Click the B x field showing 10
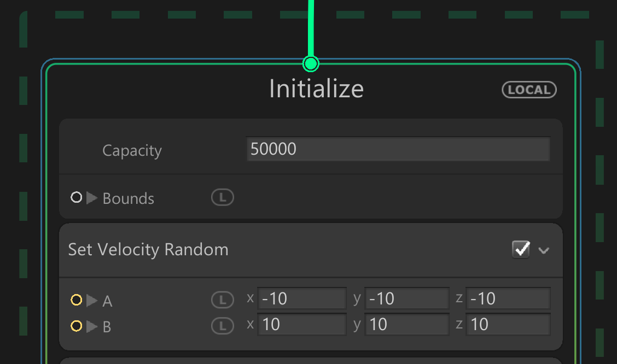This screenshot has width=617, height=364. [x=302, y=325]
